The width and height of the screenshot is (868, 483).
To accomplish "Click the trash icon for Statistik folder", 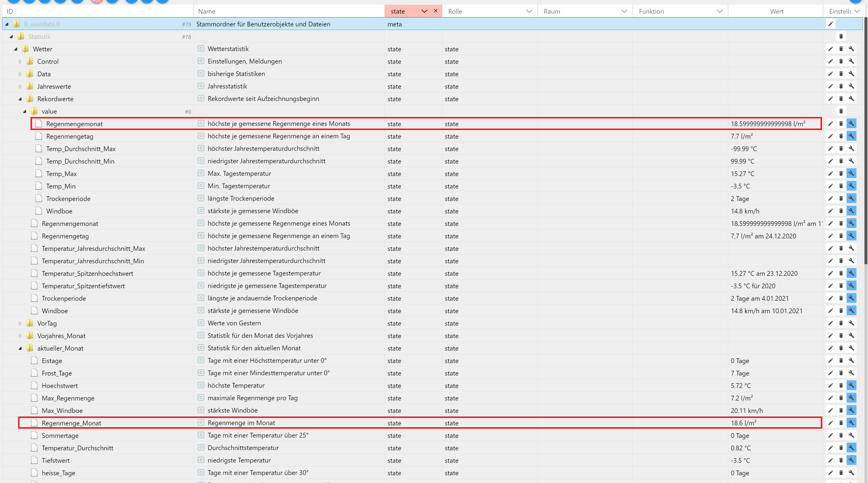I will [x=841, y=37].
